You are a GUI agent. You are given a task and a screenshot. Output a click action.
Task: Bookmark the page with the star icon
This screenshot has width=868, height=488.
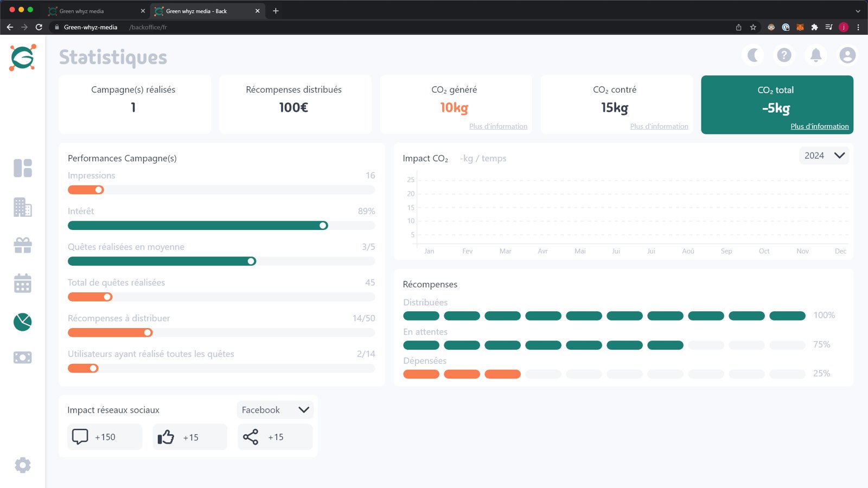click(753, 27)
